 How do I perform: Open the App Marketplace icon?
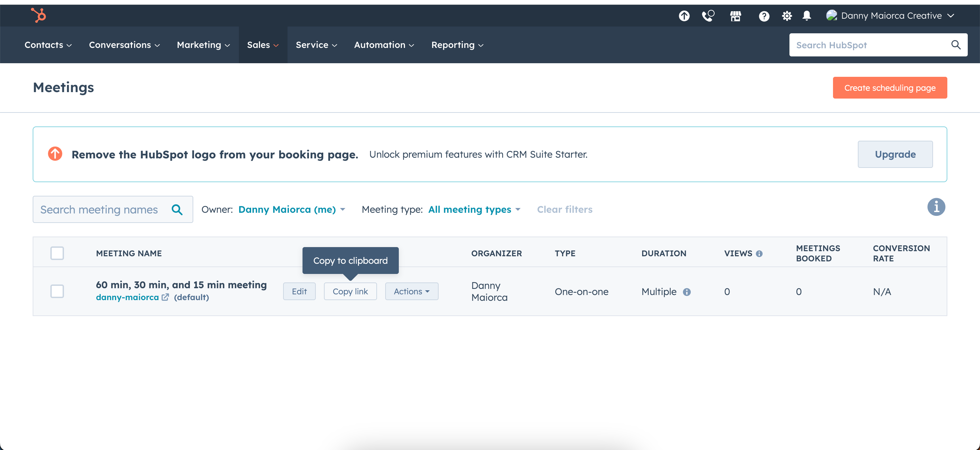pos(736,16)
